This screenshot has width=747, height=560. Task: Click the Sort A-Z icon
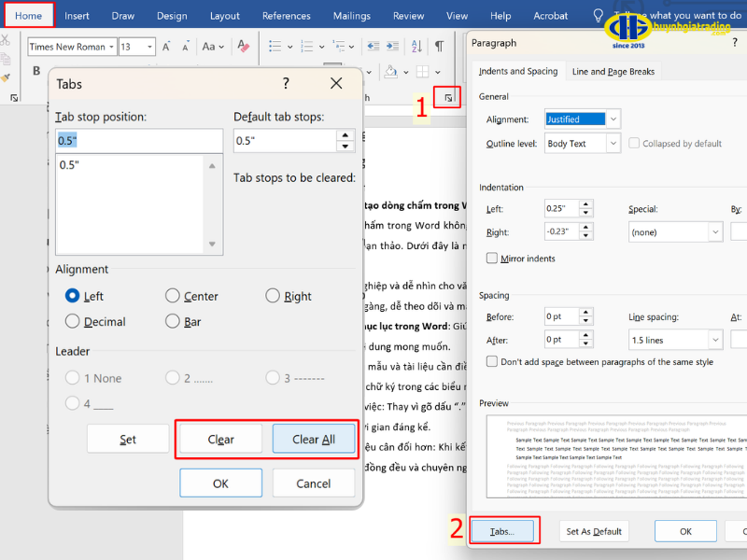pos(416,46)
